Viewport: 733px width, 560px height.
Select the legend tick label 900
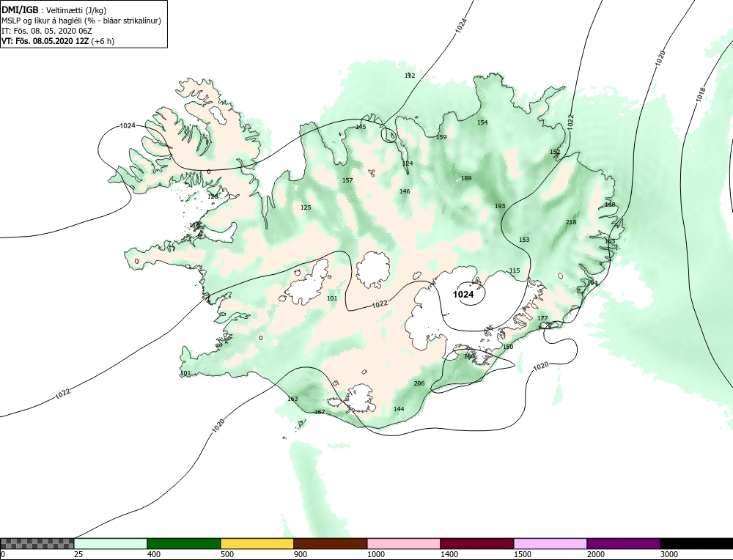tap(301, 554)
